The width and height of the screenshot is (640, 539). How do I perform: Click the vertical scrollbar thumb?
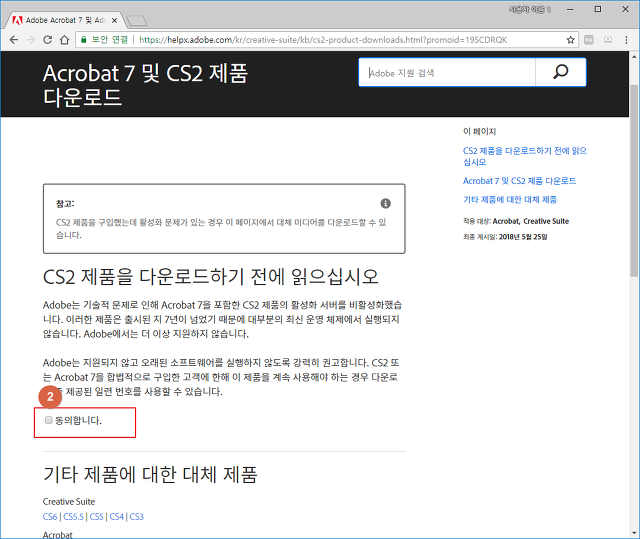pyautogui.click(x=634, y=180)
